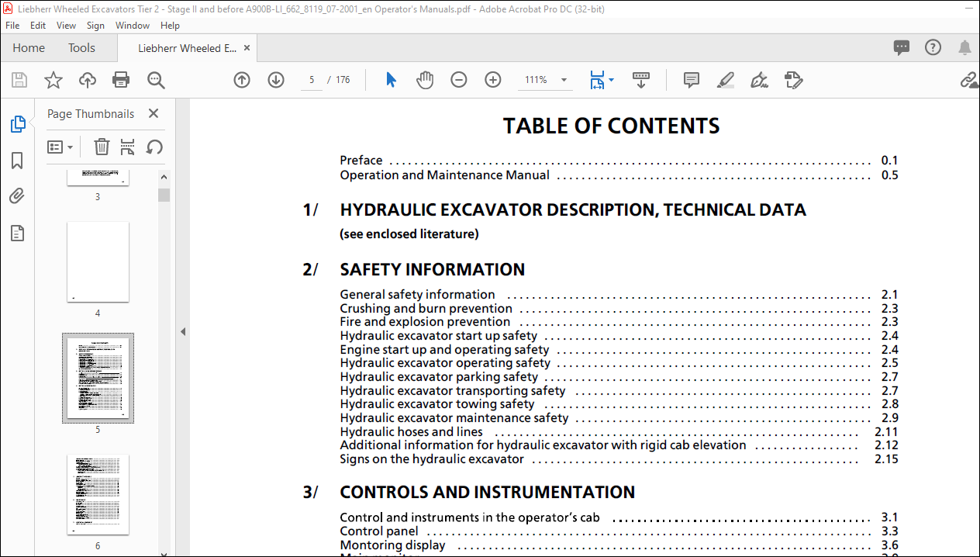
Task: Expand the fit page options arrow
Action: click(x=611, y=80)
